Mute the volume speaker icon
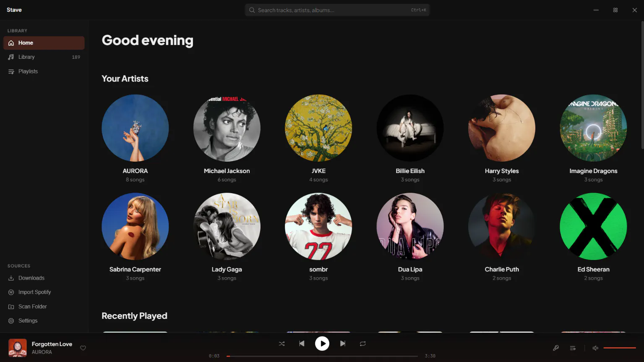 [595, 348]
